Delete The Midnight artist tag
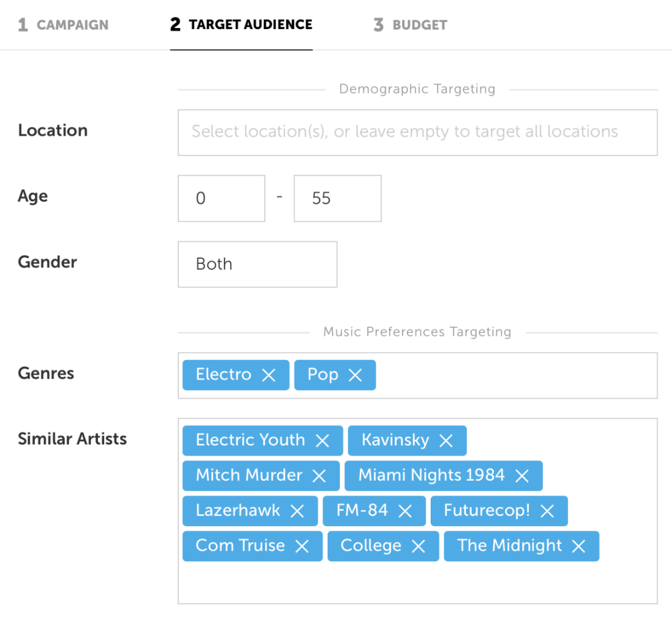The height and width of the screenshot is (618, 672). (578, 546)
